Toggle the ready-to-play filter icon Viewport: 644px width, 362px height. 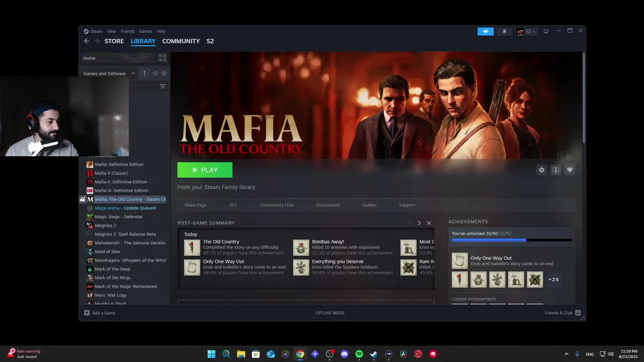(x=164, y=73)
